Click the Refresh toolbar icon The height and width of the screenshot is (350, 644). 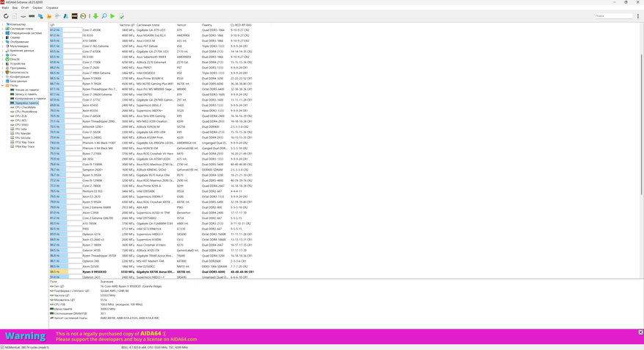[6, 16]
